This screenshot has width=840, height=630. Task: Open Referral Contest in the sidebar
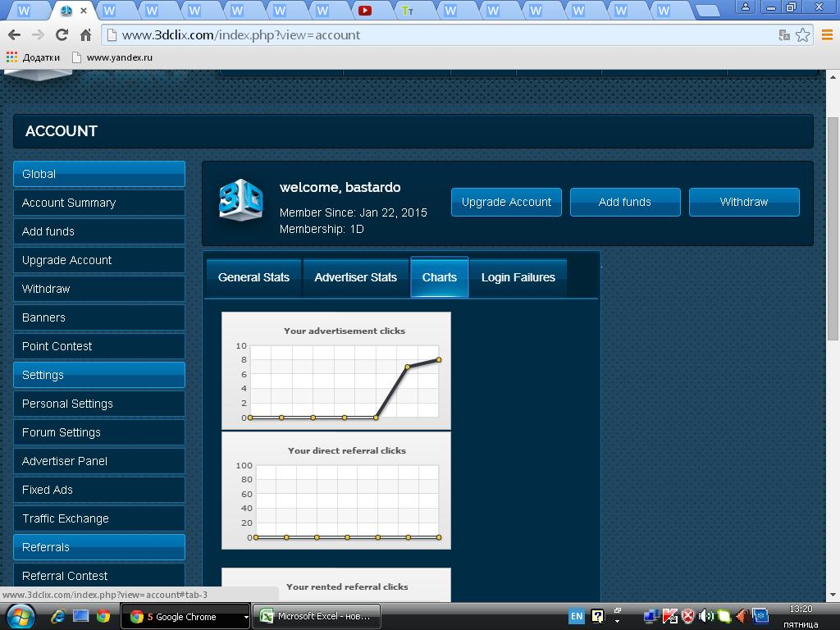click(x=99, y=576)
